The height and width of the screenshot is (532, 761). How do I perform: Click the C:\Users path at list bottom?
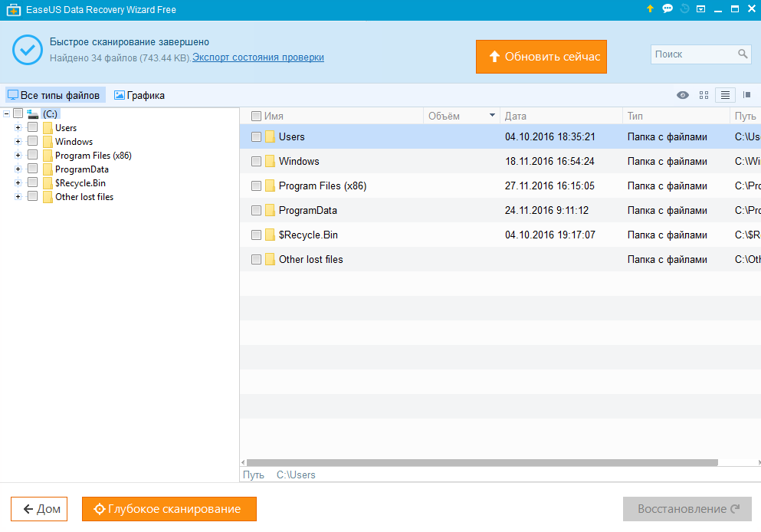pyautogui.click(x=296, y=475)
